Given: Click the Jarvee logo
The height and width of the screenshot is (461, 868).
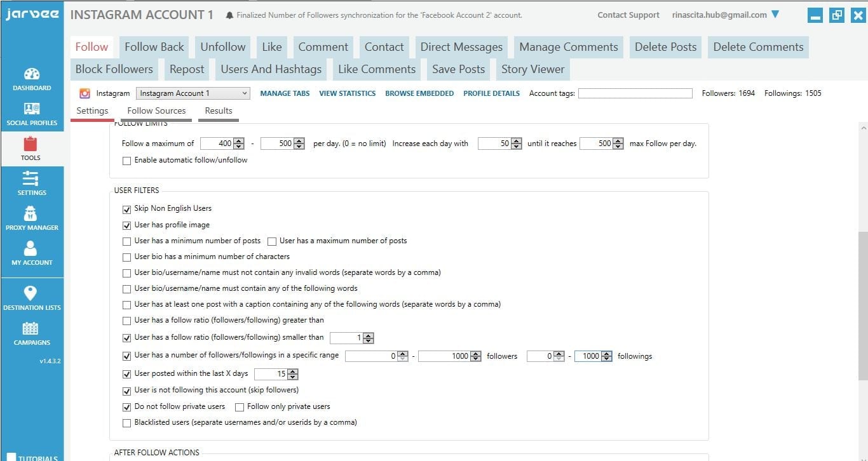Looking at the screenshot, I should point(32,14).
